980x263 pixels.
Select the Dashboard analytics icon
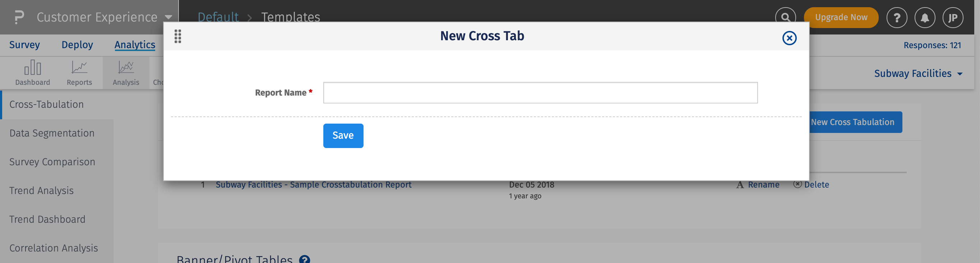tap(32, 72)
